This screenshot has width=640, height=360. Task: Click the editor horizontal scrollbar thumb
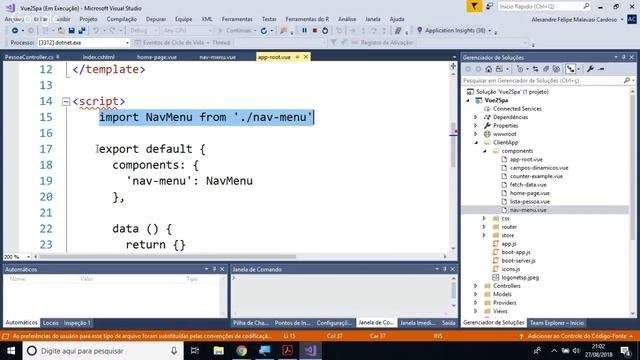(167, 257)
